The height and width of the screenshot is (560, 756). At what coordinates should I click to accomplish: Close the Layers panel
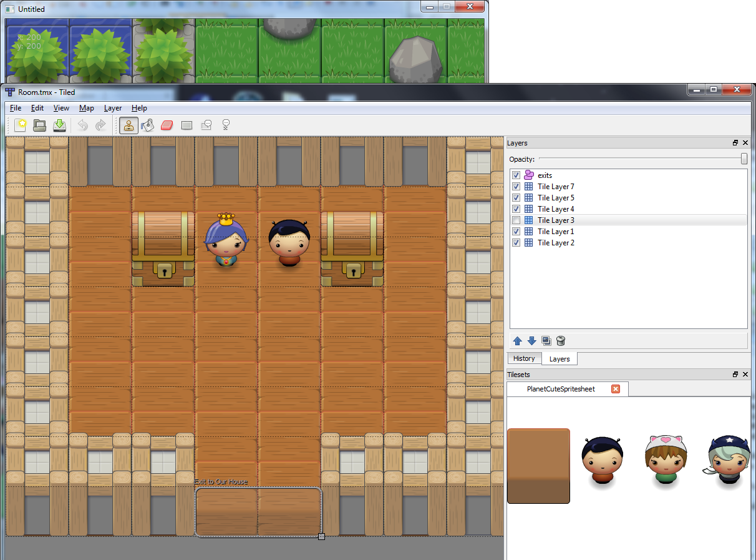pyautogui.click(x=745, y=143)
